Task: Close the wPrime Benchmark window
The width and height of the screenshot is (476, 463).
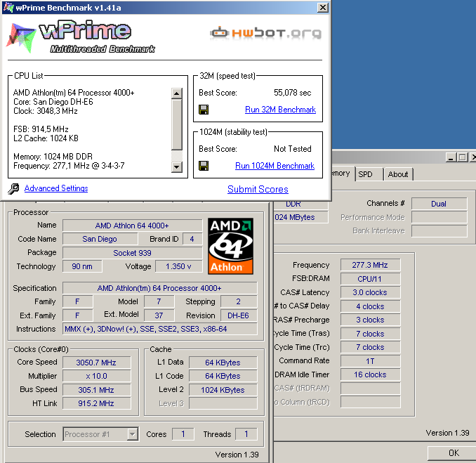Action: 323,7
